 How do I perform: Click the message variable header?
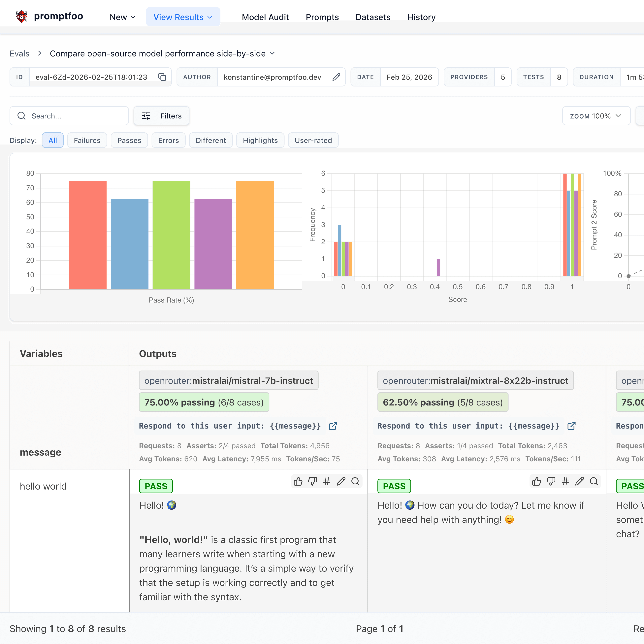click(40, 452)
